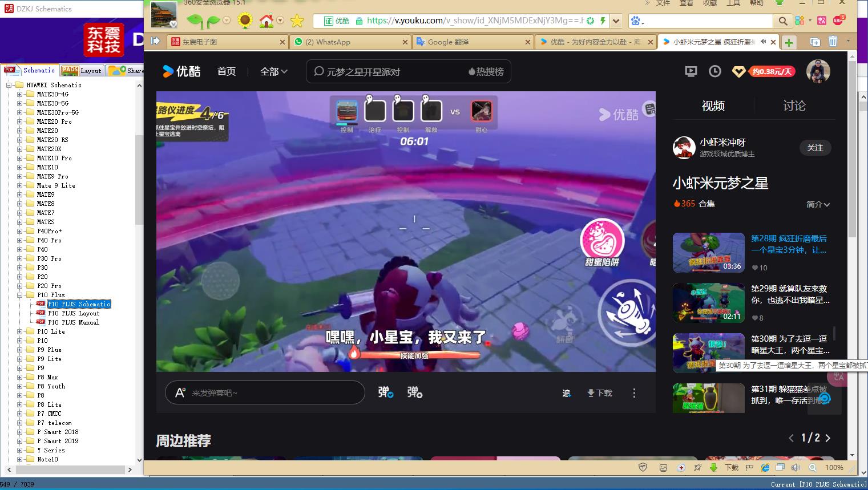Collapse the P10 Plus folder node
Screen dimensions: 868x490
(20, 295)
